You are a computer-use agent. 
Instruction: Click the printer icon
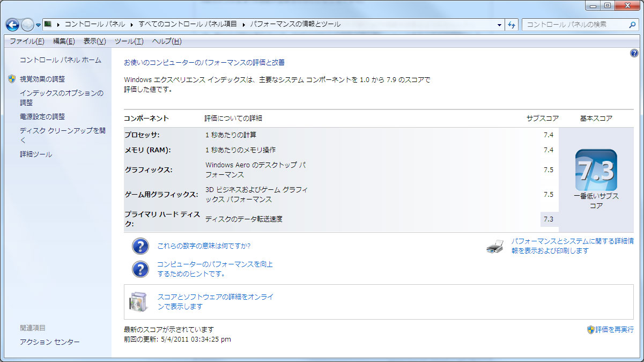[x=495, y=247]
